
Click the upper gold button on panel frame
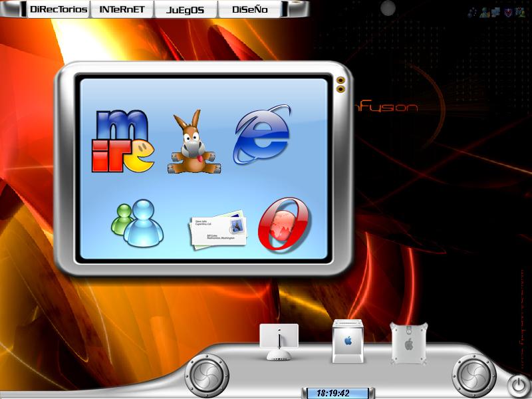click(x=340, y=80)
